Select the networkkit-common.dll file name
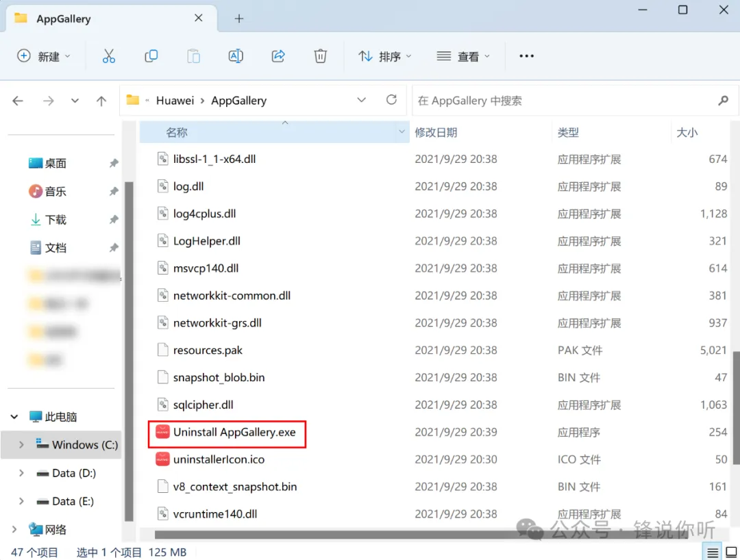 (x=232, y=296)
